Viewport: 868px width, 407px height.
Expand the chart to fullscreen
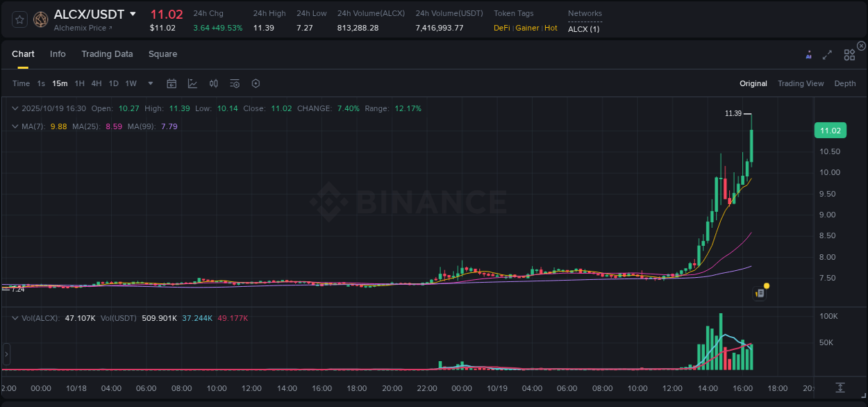click(x=828, y=53)
